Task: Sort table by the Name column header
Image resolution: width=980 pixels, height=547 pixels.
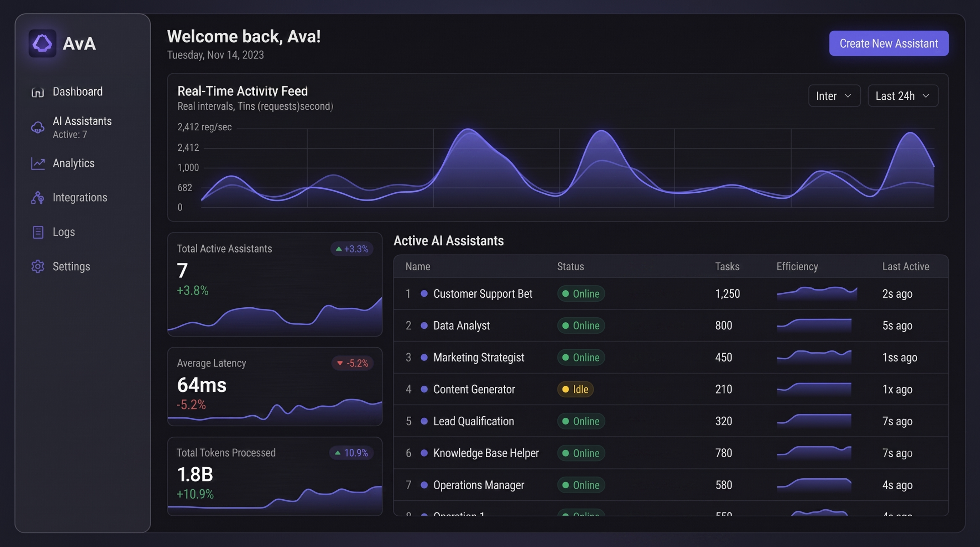Action: 418,267
